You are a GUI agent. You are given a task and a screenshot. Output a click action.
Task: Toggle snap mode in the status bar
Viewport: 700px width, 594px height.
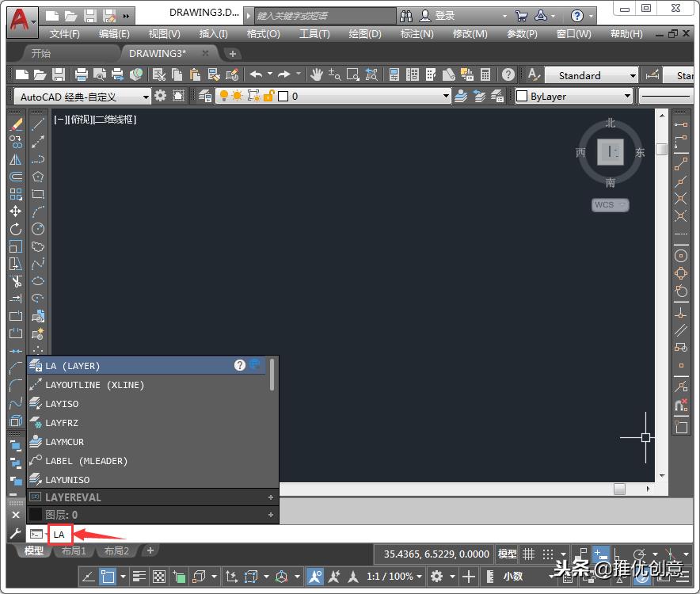546,554
